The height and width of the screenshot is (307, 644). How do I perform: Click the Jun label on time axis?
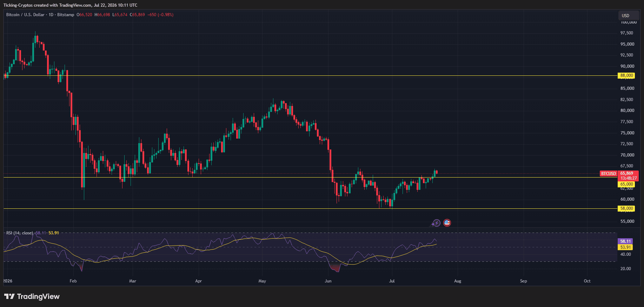(328, 281)
